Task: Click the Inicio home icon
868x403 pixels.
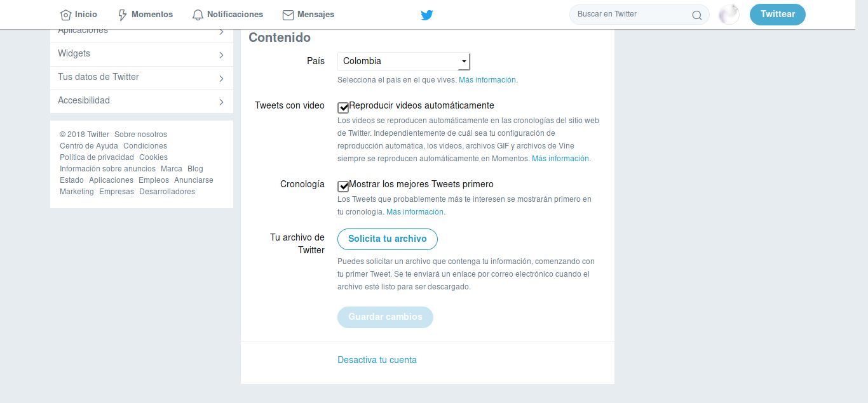Action: tap(65, 15)
